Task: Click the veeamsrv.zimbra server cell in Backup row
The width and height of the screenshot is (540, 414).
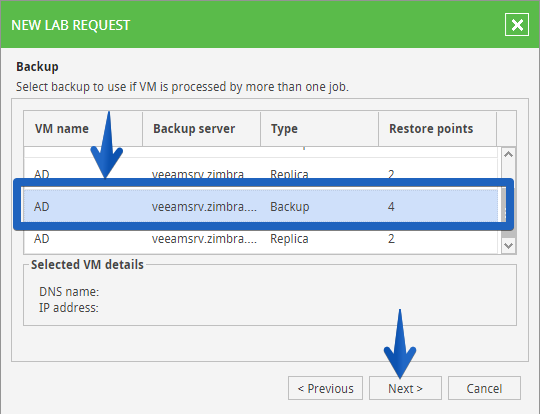Action: pyautogui.click(x=204, y=207)
